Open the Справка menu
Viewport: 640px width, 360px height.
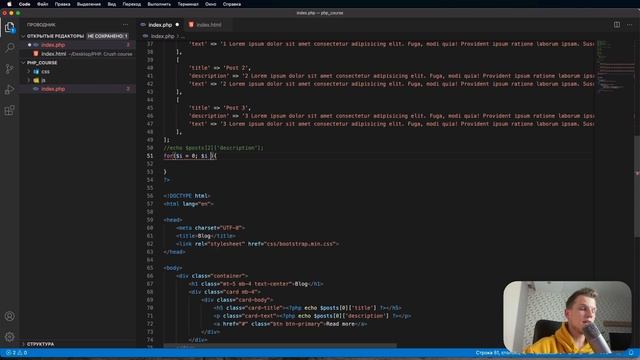pos(231,4)
